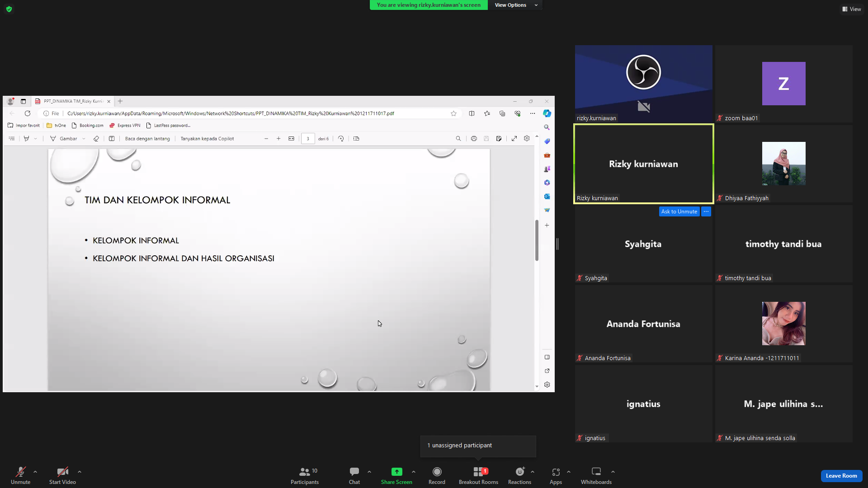This screenshot has height=488, width=868.
Task: Expand the Reactions options arrow
Action: click(533, 472)
